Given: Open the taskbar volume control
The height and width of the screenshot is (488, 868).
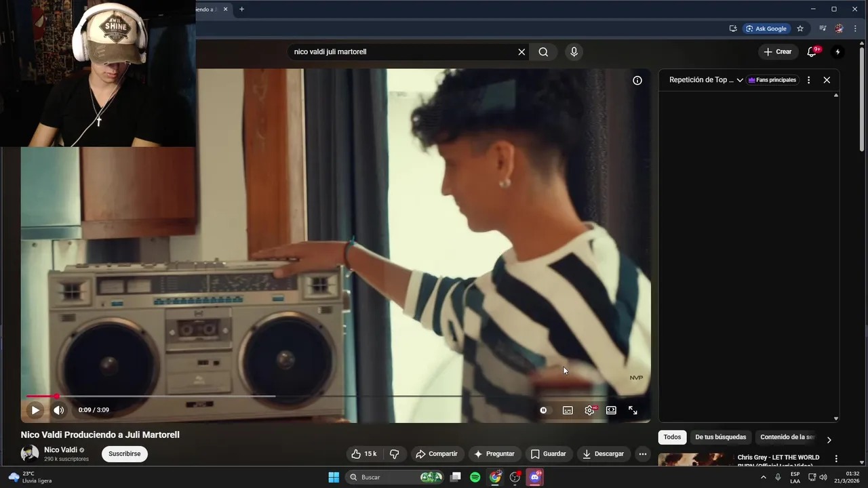Looking at the screenshot, I should point(823,477).
